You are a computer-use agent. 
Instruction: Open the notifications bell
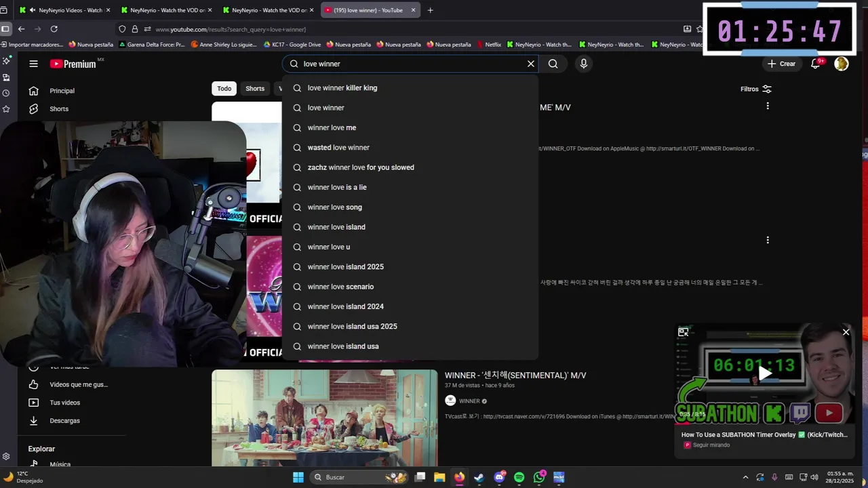click(x=816, y=64)
